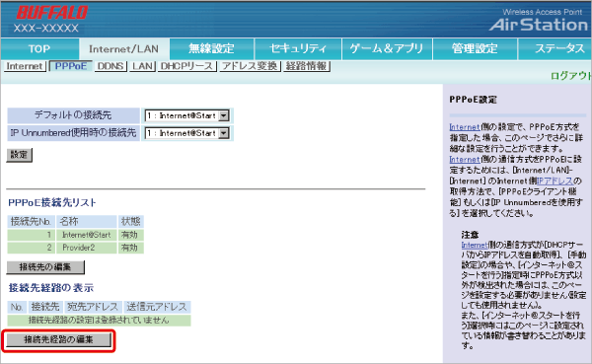Click the 宛先アドレス column header
592x364 pixels.
tap(93, 307)
